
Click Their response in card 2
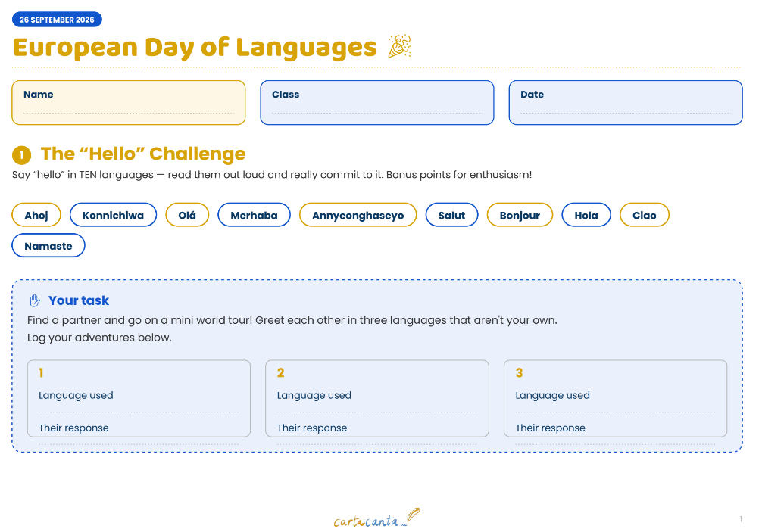(x=312, y=428)
